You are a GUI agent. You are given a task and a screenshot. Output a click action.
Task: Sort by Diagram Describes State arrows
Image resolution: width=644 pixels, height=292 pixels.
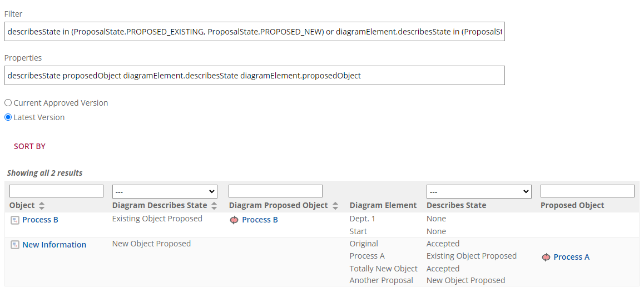pyautogui.click(x=214, y=206)
